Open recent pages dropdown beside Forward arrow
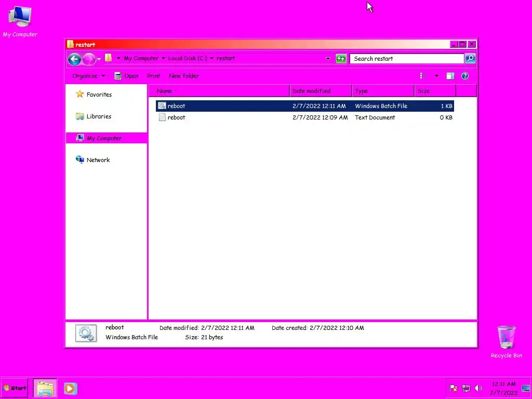Viewport: 532px width, 399px height. point(99,59)
